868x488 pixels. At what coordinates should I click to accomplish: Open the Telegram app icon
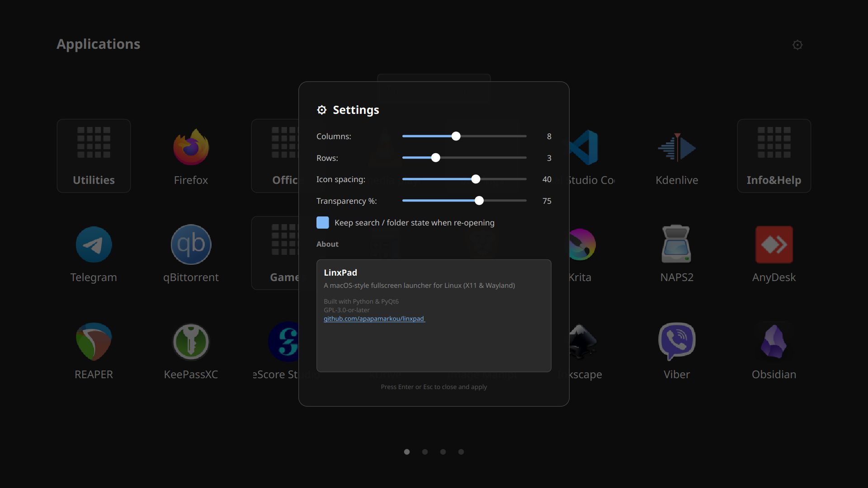point(94,245)
